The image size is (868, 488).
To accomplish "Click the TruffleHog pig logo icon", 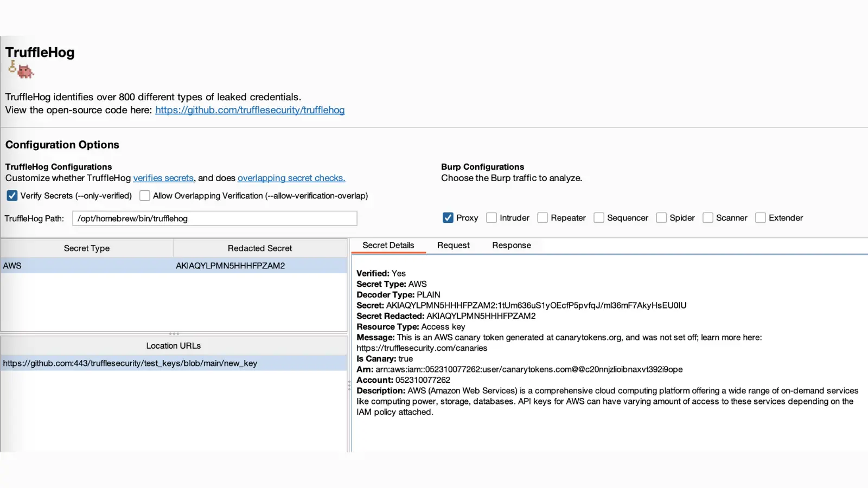I will point(21,69).
